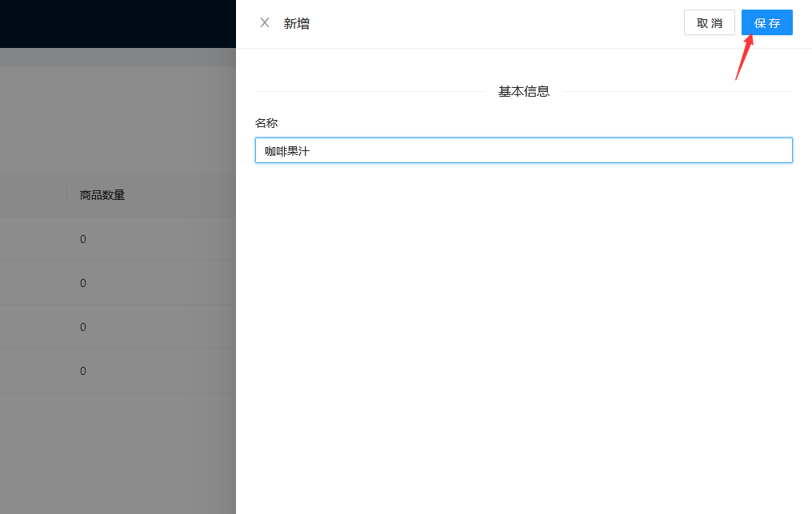Viewport: 812px width, 514px height.
Task: Save the new entry with 保存
Action: click(767, 22)
